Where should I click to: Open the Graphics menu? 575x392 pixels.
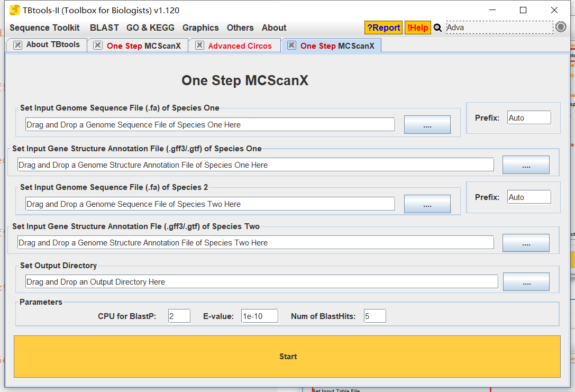(200, 28)
